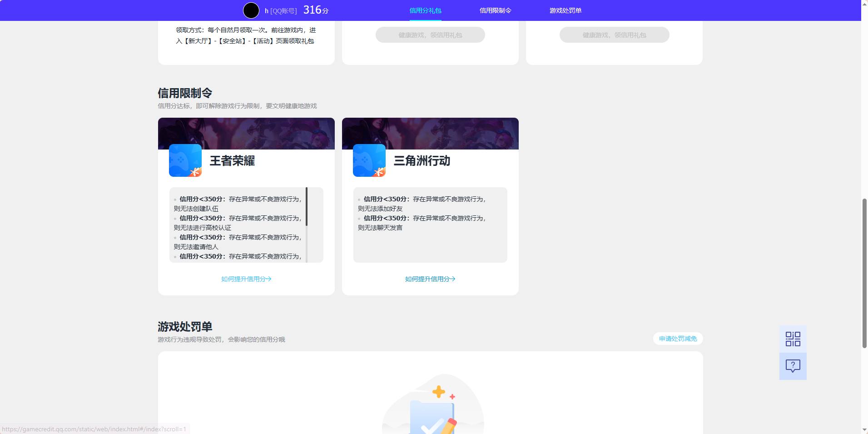Click the 则无法进行高校认证 restriction text
This screenshot has height=434, width=868.
[202, 228]
